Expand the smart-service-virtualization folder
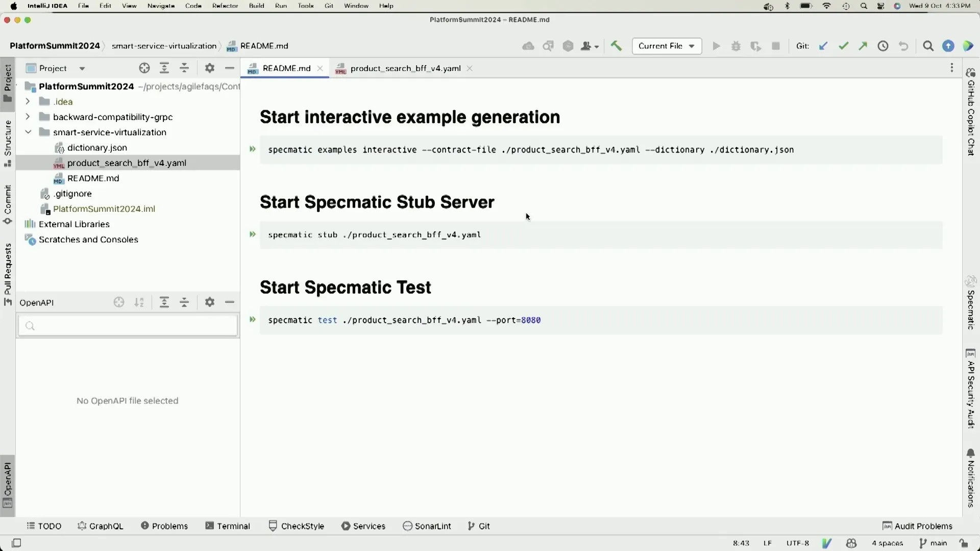This screenshot has height=551, width=980. pos(27,132)
